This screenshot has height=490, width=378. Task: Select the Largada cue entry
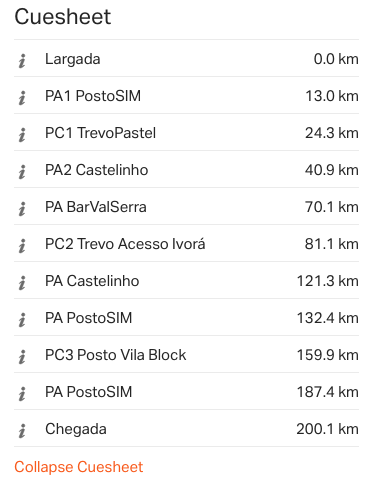click(x=186, y=58)
